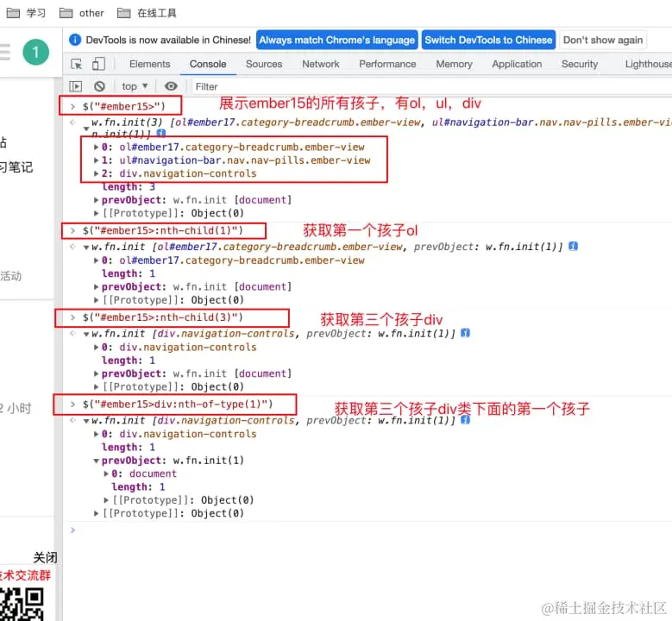Open the Performance tab
This screenshot has width=672, height=621.
(387, 64)
